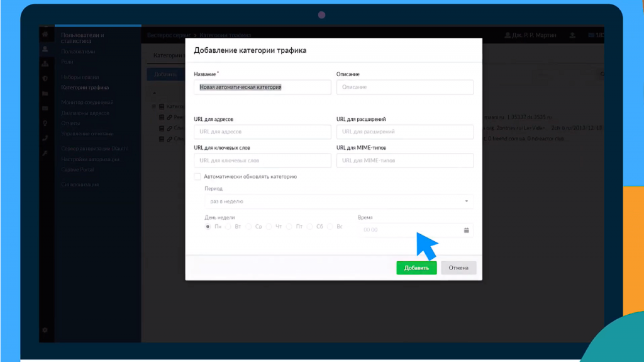This screenshot has width=644, height=362.
Task: Collapse the Катего tree node expander
Action: 154,106
